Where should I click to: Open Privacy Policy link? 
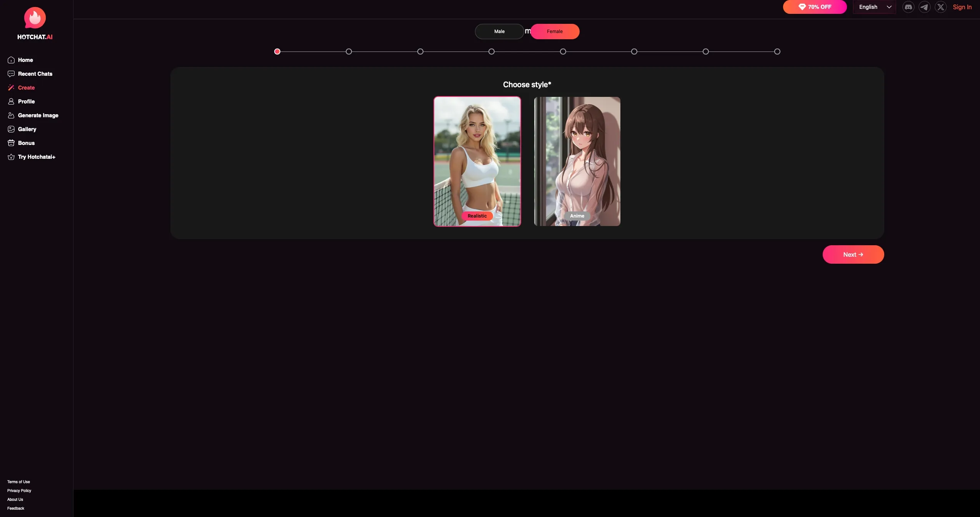pyautogui.click(x=19, y=490)
